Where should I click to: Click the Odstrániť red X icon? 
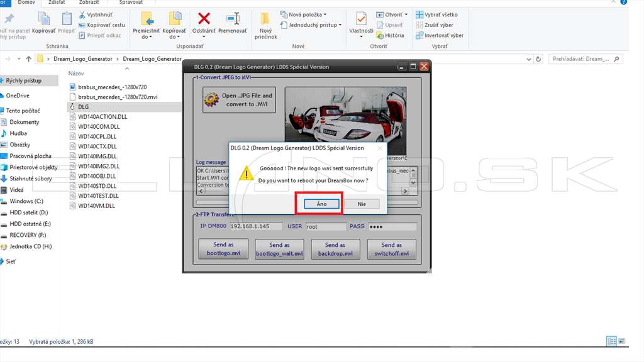pyautogui.click(x=204, y=18)
